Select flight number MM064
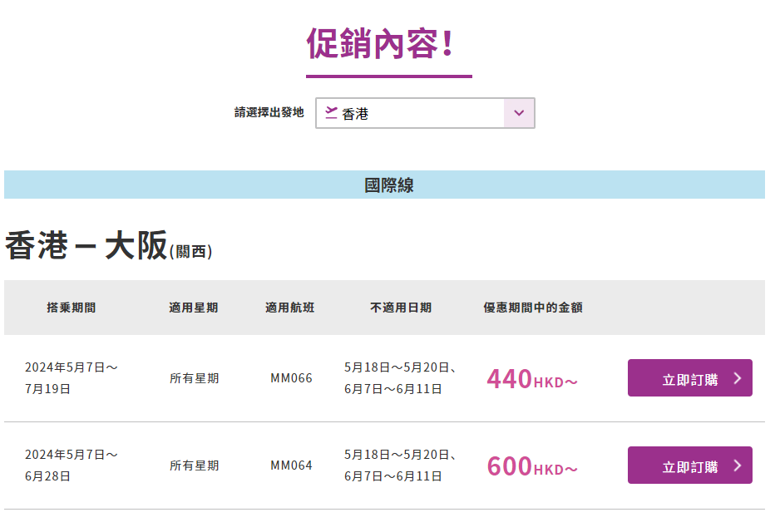This screenshot has width=775, height=532. point(291,465)
